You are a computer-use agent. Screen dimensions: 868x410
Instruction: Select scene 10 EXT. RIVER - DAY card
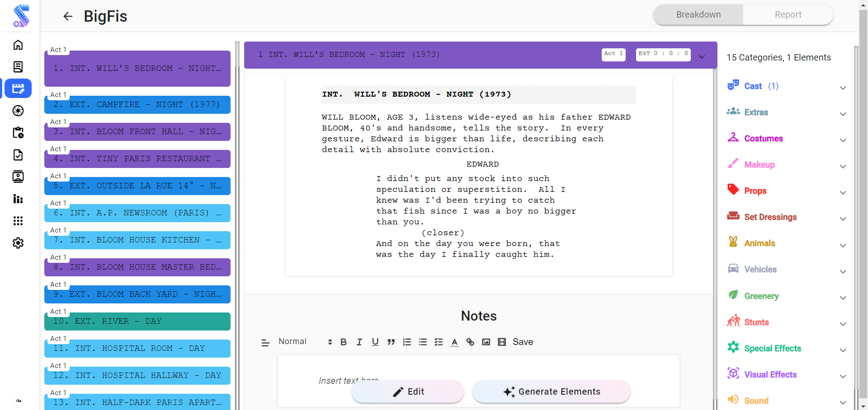137,321
